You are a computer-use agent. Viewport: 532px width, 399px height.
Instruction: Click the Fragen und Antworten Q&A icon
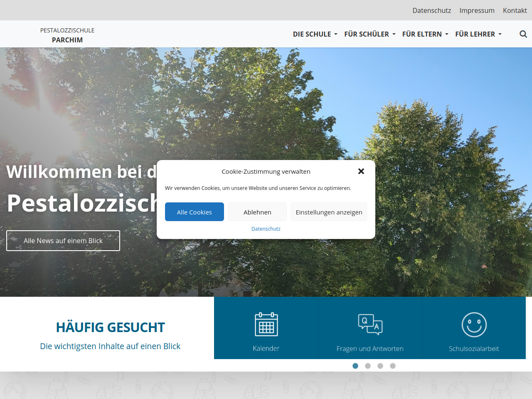tap(370, 325)
